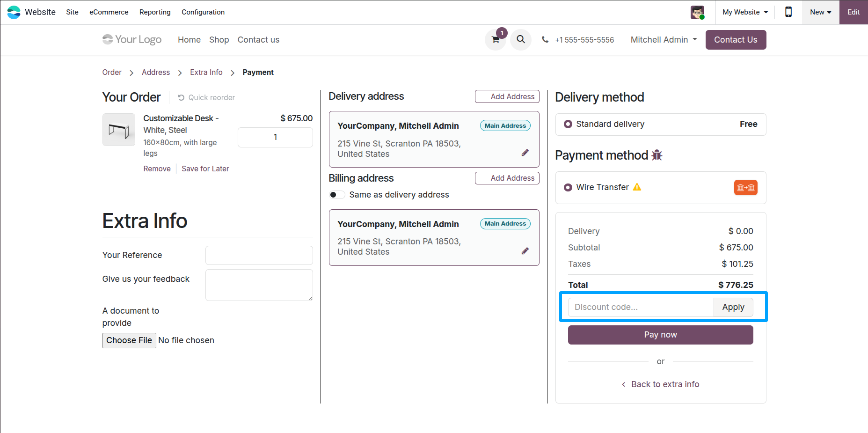Click the Edit button in top bar
This screenshot has width=868, height=433.
click(x=853, y=12)
